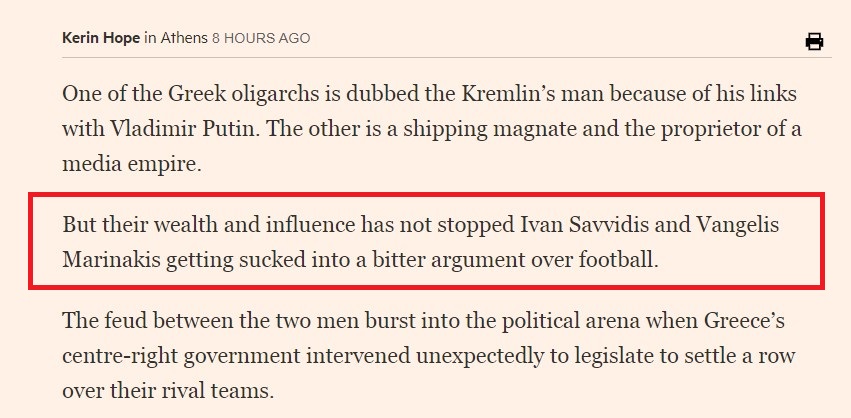Click the Athens location in the byline
Screen dimensions: 851x418
pyautogui.click(x=184, y=39)
